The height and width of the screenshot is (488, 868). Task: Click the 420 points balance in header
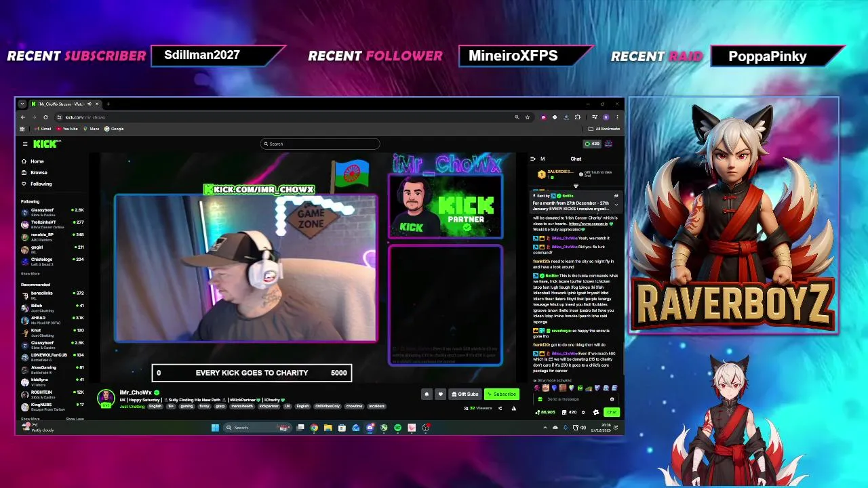592,144
